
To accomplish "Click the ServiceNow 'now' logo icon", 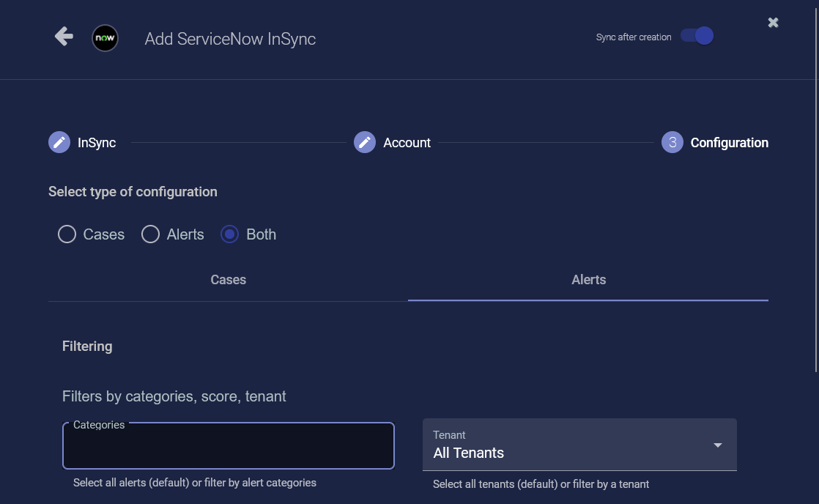I will [105, 38].
